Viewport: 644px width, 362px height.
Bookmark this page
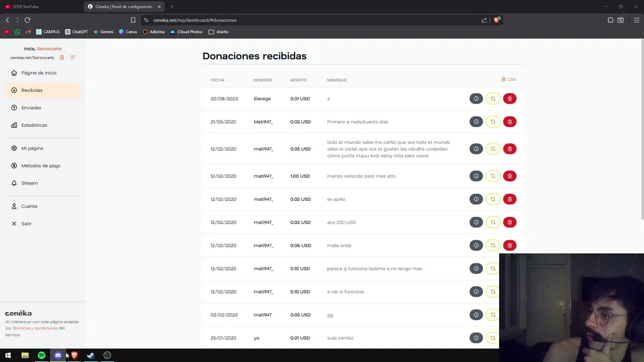(133, 20)
